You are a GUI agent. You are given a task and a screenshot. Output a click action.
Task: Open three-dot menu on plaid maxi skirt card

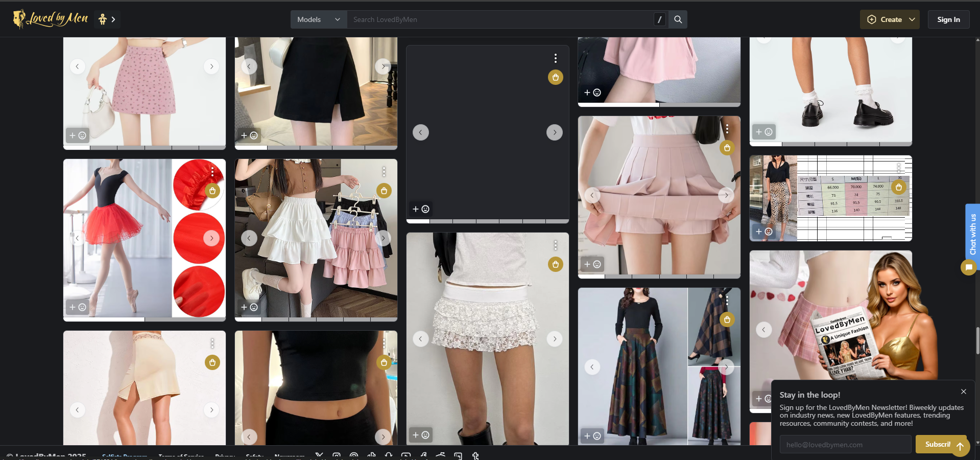click(x=727, y=301)
